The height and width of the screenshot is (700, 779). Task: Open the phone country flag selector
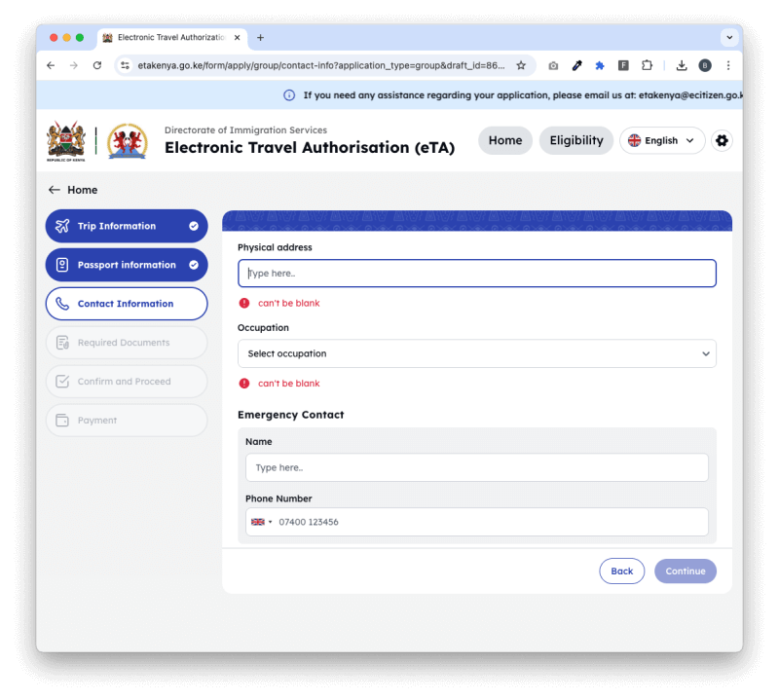[261, 522]
